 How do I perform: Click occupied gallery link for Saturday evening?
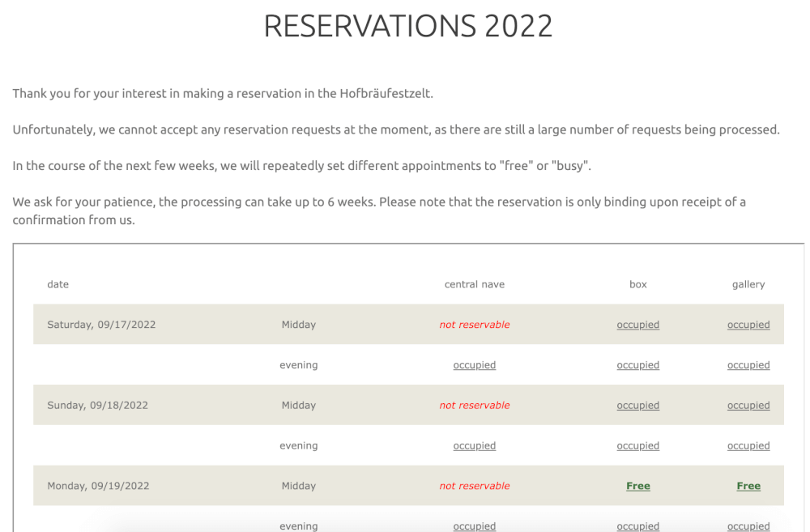point(748,365)
